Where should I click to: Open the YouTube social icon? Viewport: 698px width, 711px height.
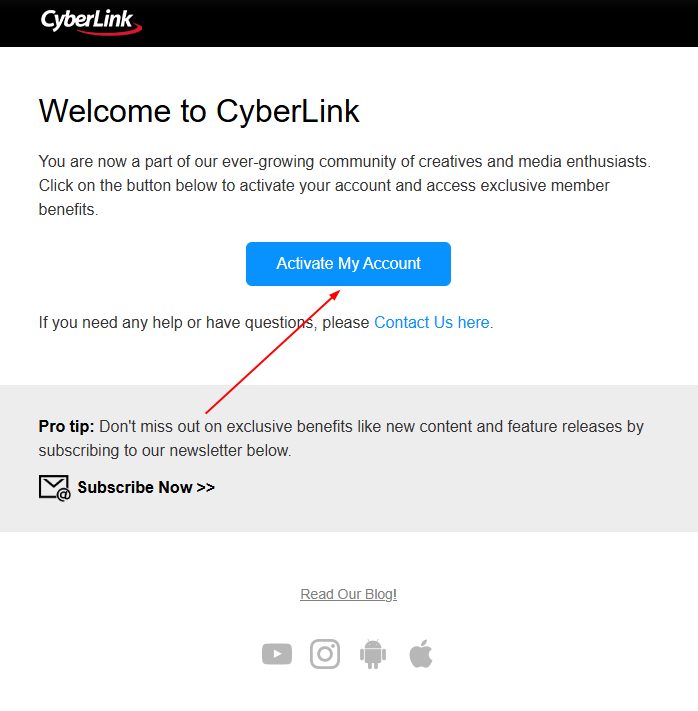coord(277,654)
